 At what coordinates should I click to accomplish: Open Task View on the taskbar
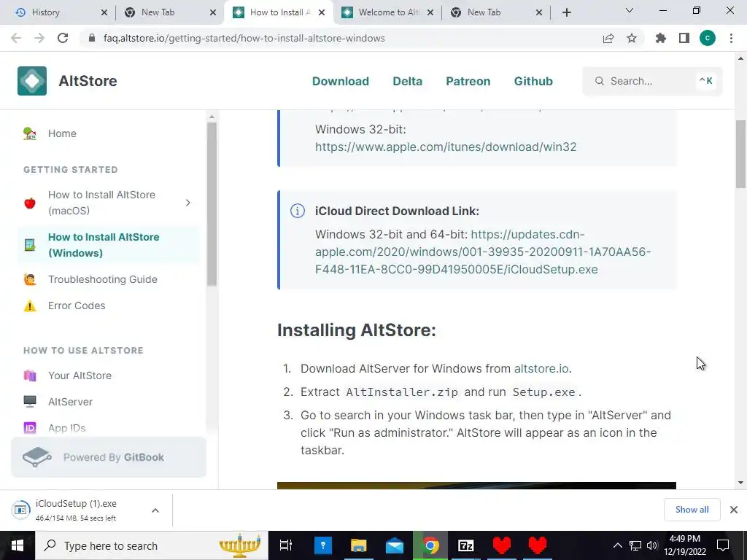point(286,545)
